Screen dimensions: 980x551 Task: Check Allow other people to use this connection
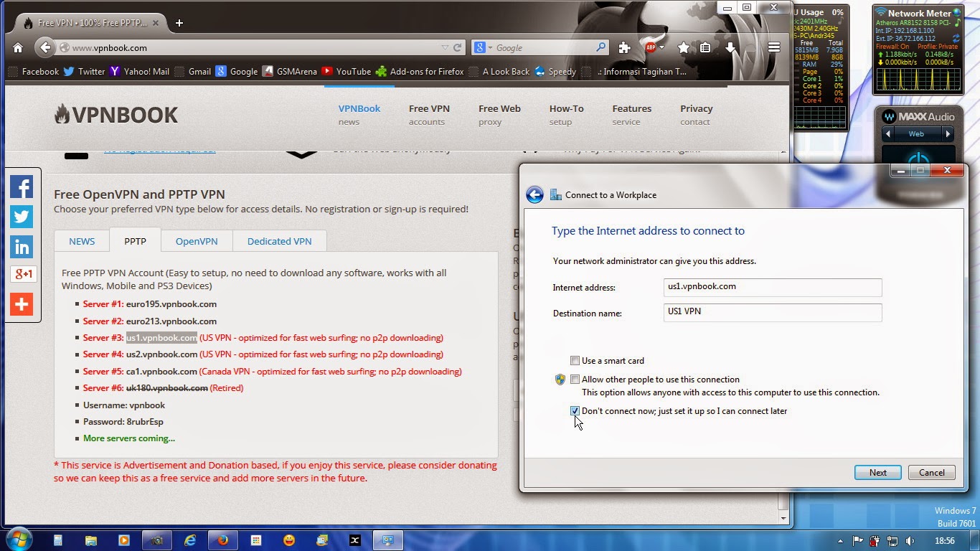tap(575, 380)
